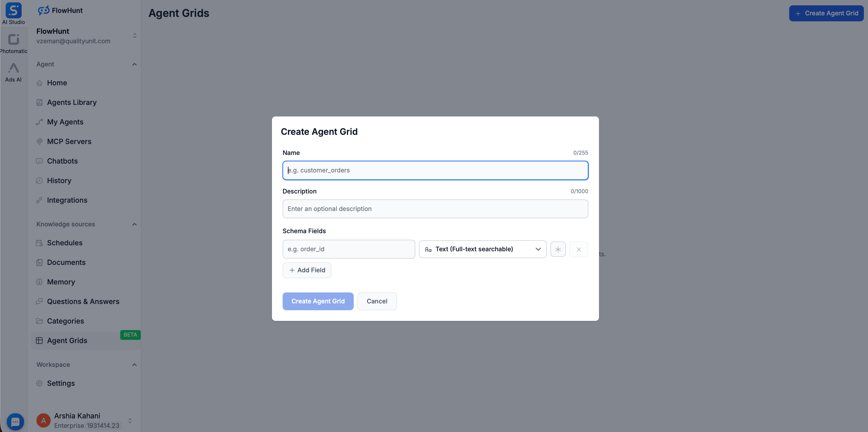Select the Photomatic app icon
The image size is (868, 432).
13,39
